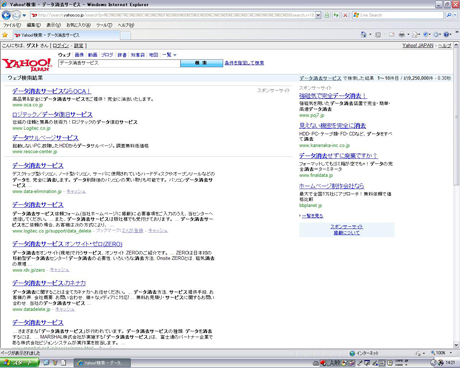Click the page vertical scrollbar down arrow
Screen dimensions: 460x368
(456, 345)
